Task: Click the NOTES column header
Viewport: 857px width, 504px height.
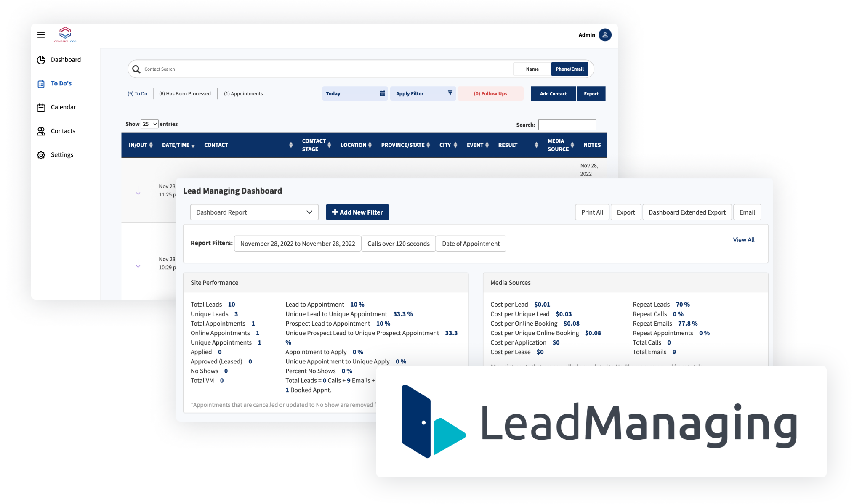Action: 592,145
